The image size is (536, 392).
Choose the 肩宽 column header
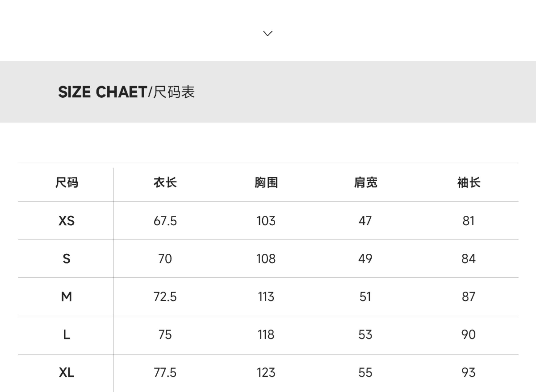pos(365,182)
